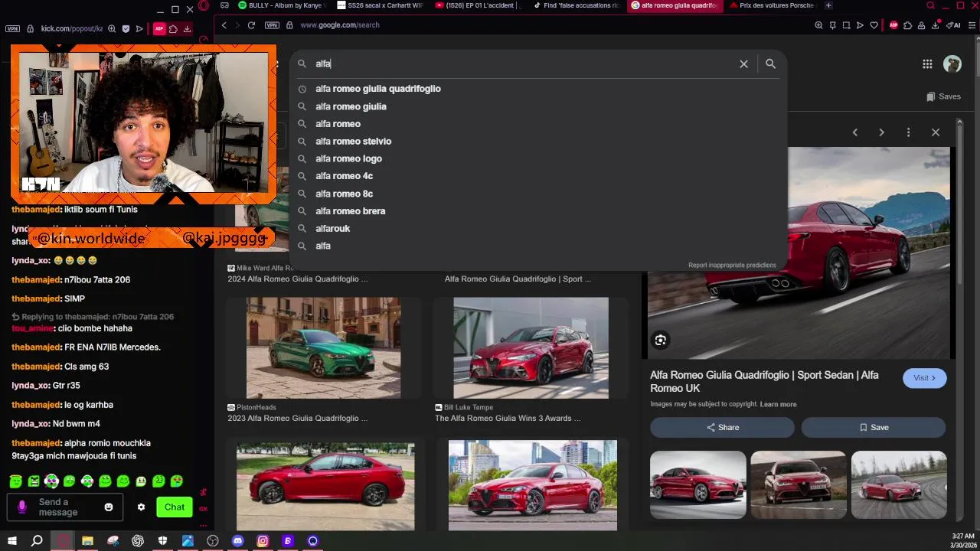Open File Explorer from taskbar
This screenshot has width=980, height=551.
87,541
